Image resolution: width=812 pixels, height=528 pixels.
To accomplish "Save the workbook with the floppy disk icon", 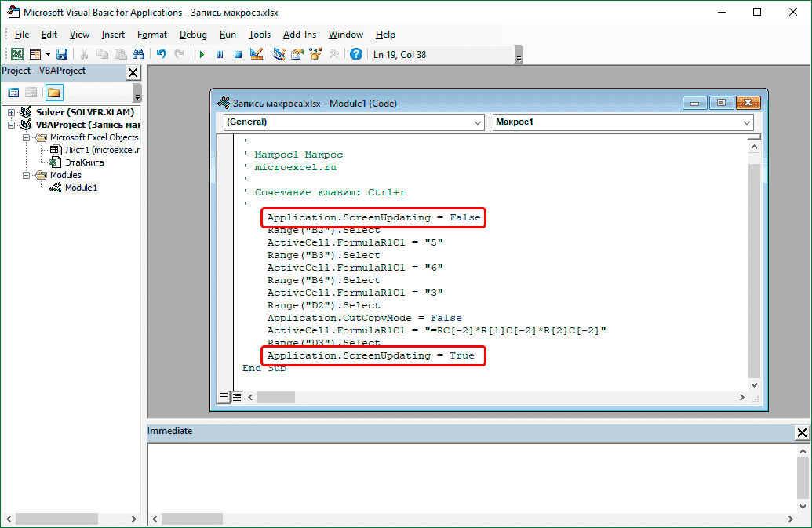I will 61,54.
